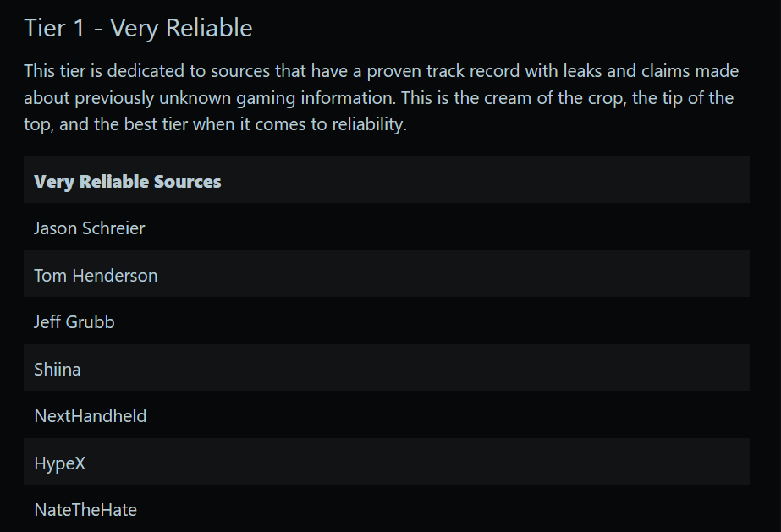The width and height of the screenshot is (781, 532).
Task: Click the phrase "best tier" in the description
Action: tap(153, 126)
